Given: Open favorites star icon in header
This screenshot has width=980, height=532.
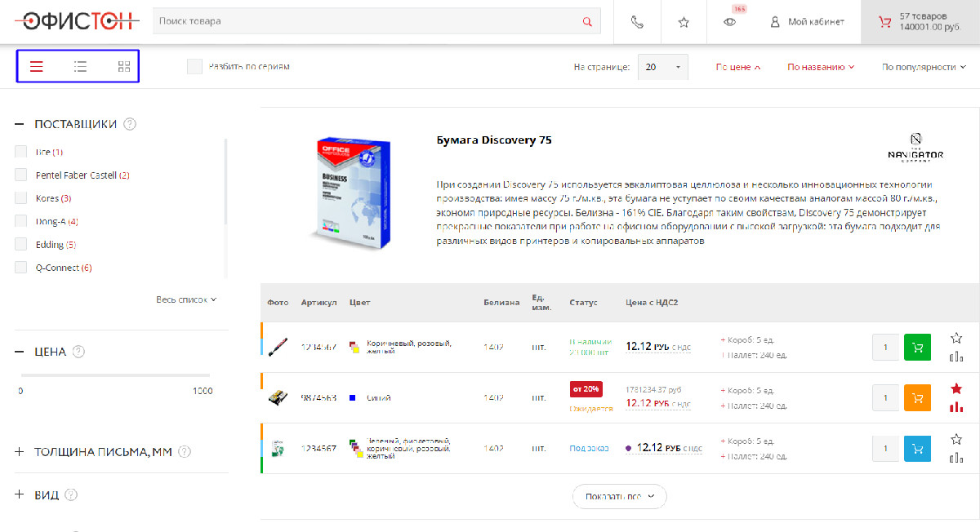Looking at the screenshot, I should 684,22.
